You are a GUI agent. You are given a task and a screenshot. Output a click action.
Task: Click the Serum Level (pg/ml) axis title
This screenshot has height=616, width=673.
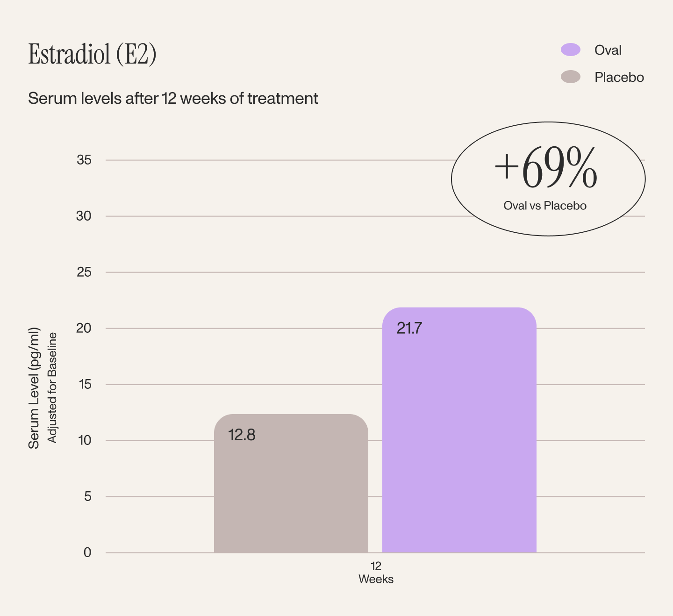(34, 388)
